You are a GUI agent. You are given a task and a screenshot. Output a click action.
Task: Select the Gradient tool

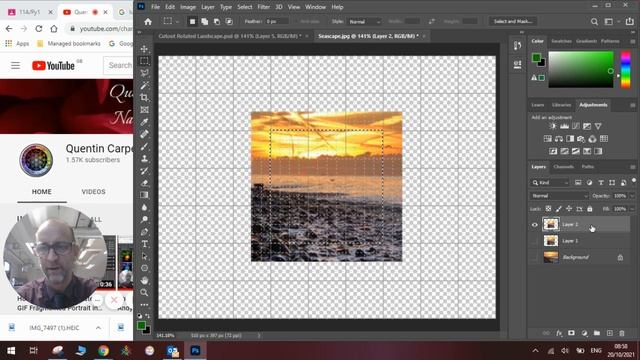coord(144,195)
